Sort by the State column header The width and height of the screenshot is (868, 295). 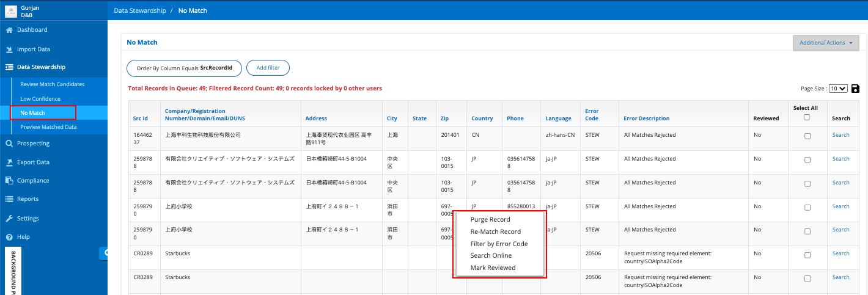point(419,118)
